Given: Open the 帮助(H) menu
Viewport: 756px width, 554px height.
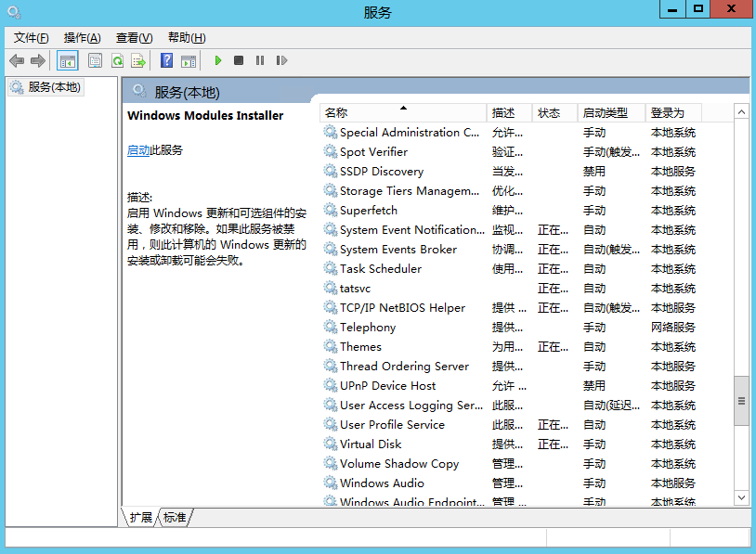Looking at the screenshot, I should [187, 37].
